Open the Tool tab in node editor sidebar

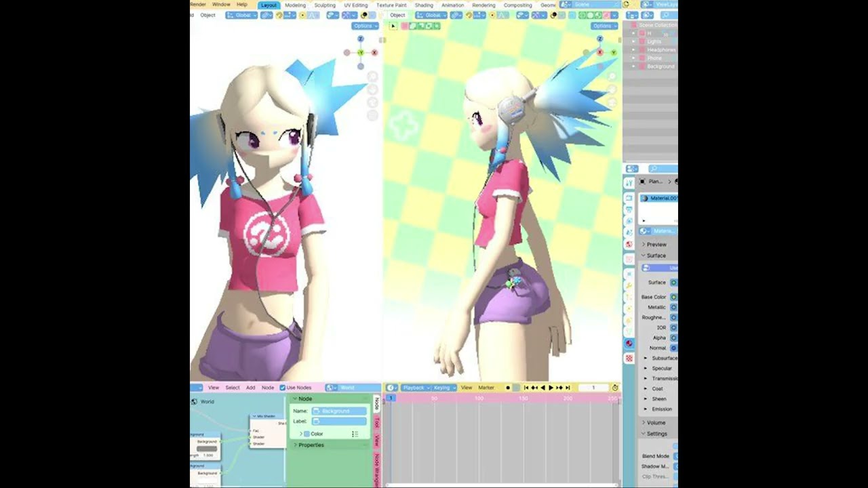(x=376, y=422)
